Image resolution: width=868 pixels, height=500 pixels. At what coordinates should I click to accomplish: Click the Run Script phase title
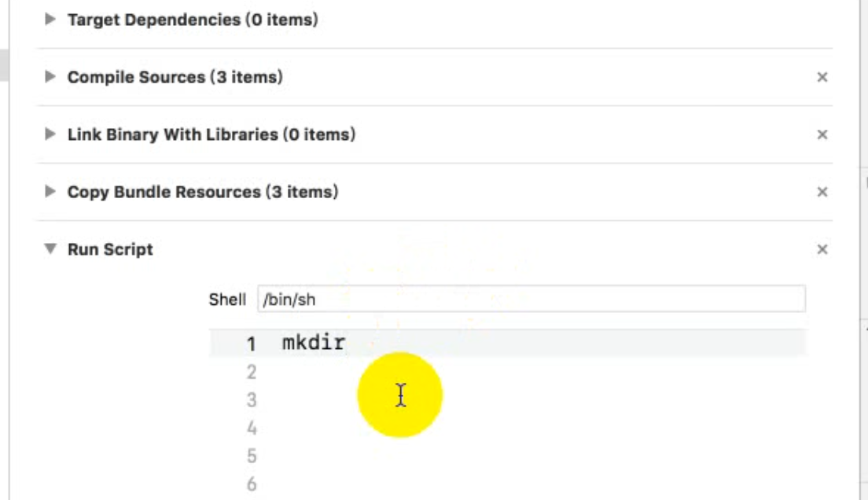click(110, 250)
